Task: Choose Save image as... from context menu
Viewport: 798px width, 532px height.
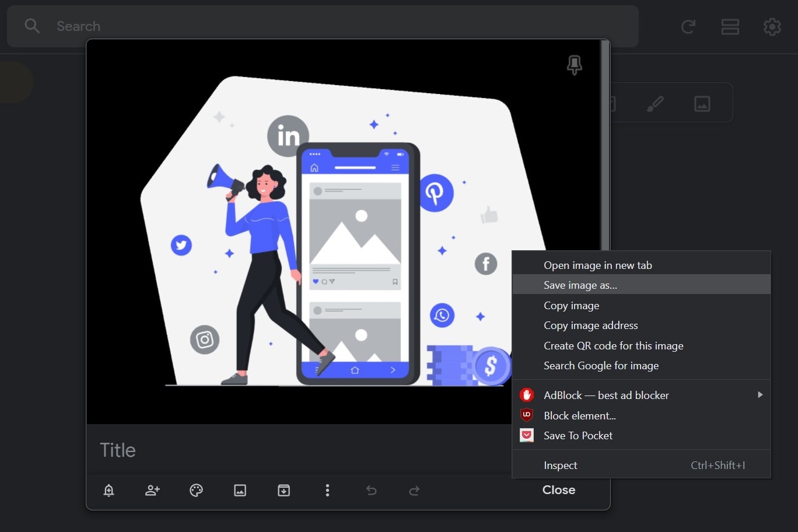Action: 642,285
